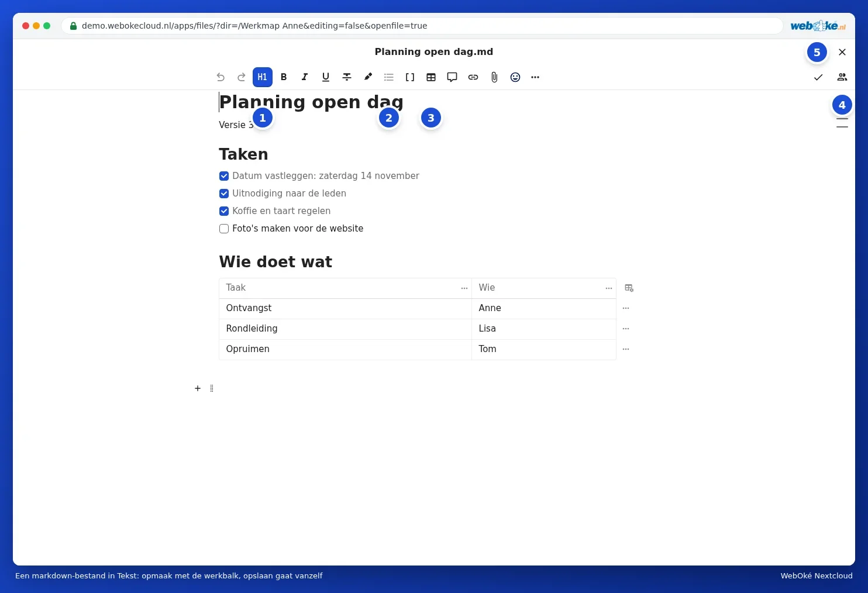
Task: Click the drag handle beside plus button
Action: click(212, 388)
